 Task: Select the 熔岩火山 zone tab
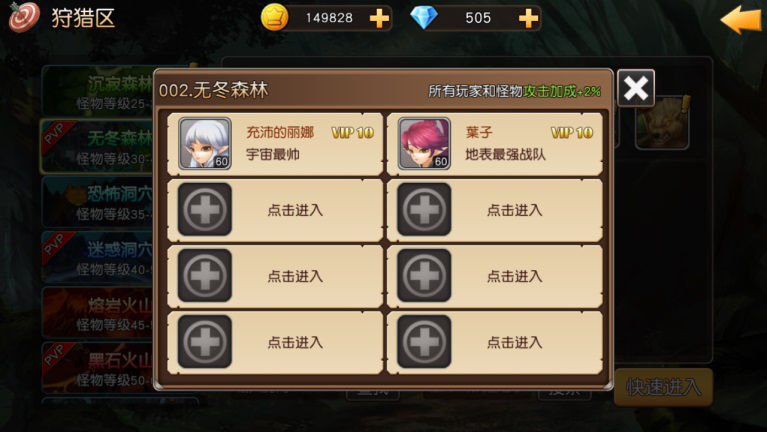pyautogui.click(x=98, y=312)
